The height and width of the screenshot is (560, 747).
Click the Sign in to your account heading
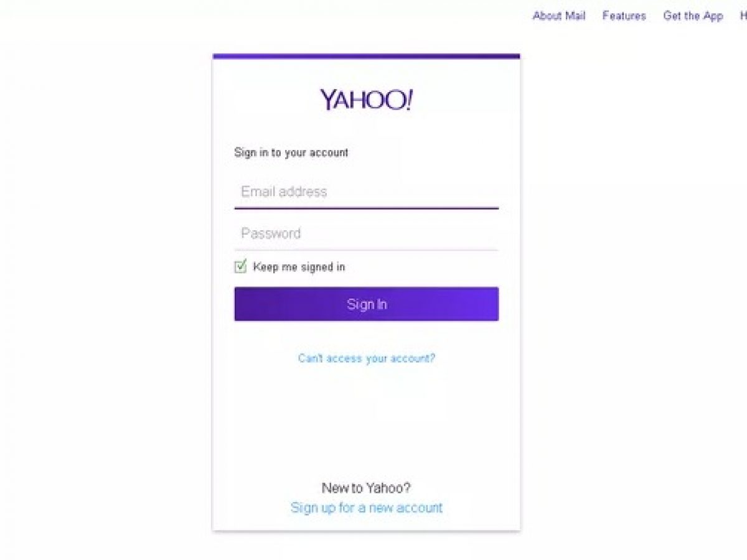(291, 152)
